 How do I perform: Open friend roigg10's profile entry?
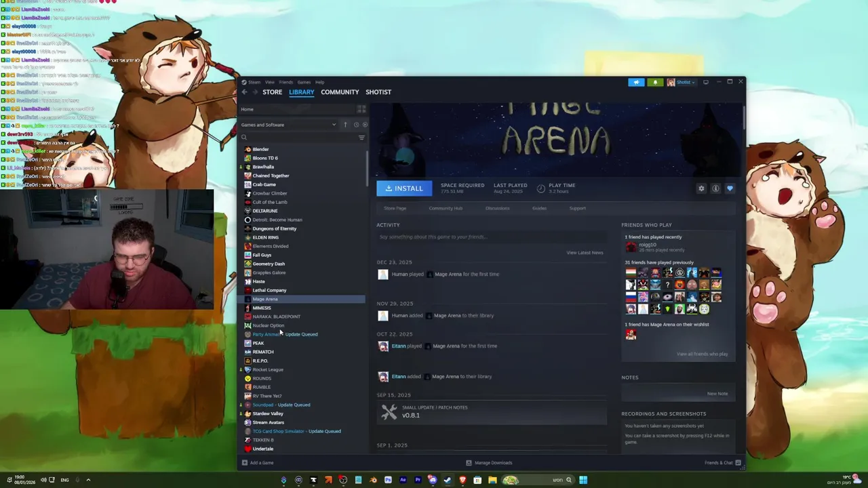click(654, 247)
